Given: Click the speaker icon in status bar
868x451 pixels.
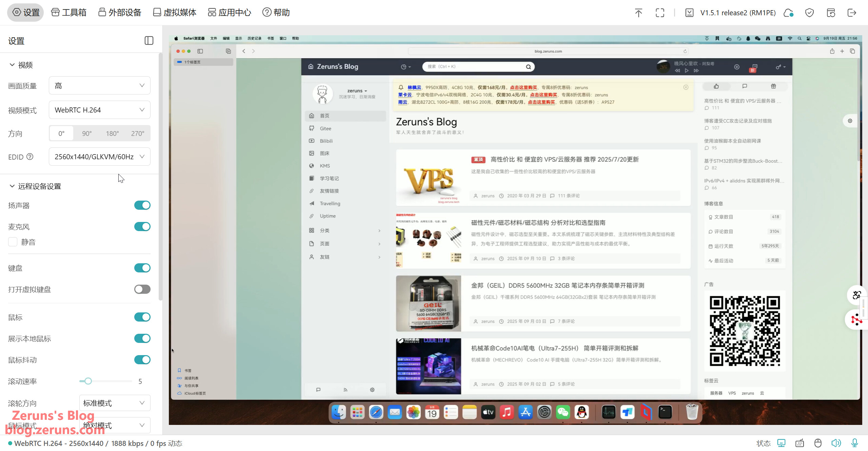Looking at the screenshot, I should (x=836, y=443).
